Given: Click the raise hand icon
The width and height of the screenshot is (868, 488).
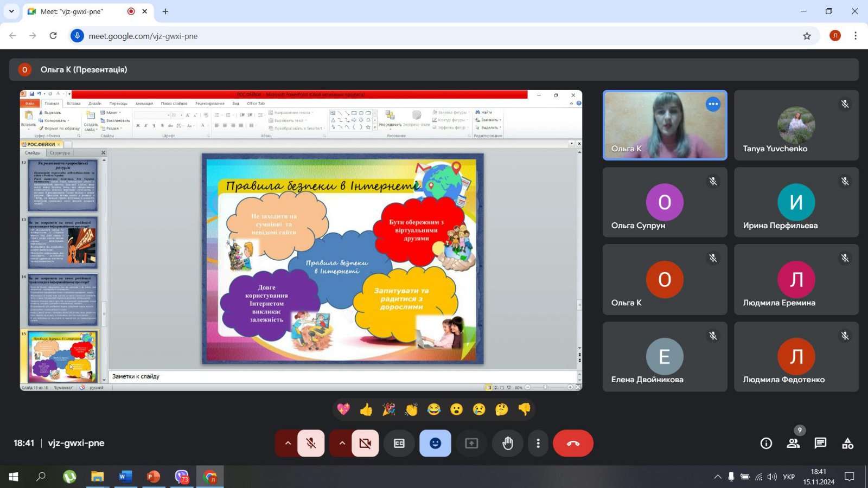Looking at the screenshot, I should (x=507, y=444).
